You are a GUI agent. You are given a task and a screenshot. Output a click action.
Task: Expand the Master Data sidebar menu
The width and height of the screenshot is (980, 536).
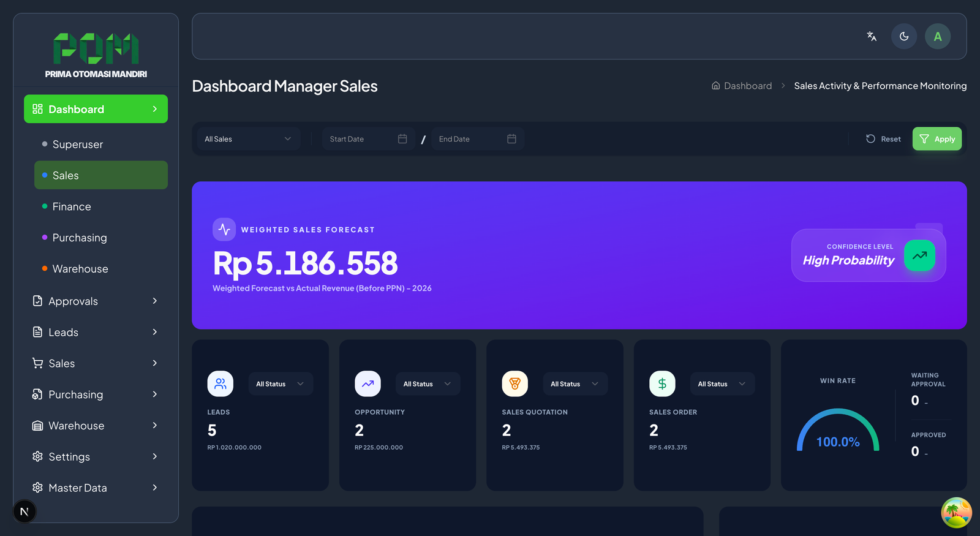click(96, 488)
